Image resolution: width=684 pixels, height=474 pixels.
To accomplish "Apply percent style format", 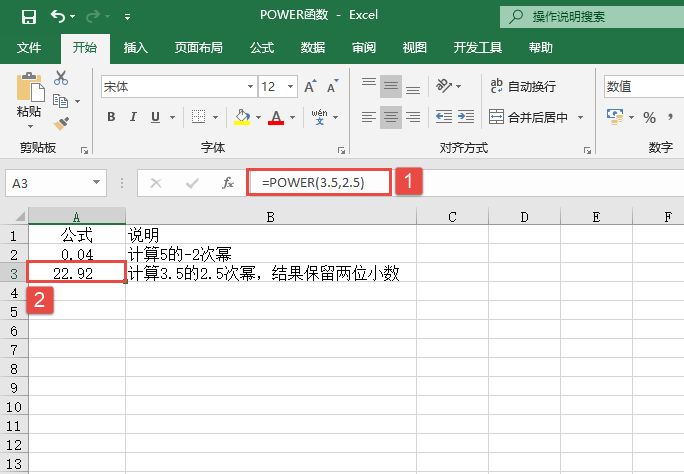I will pos(649,118).
